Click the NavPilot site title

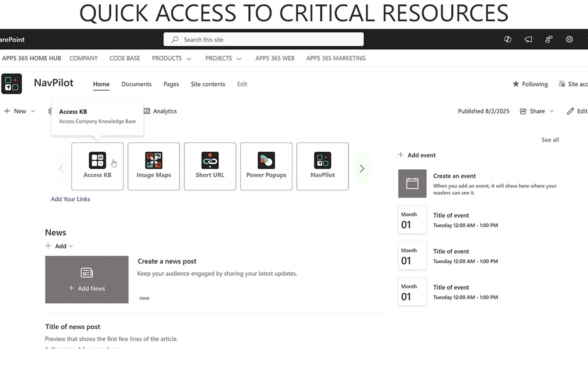tap(54, 83)
